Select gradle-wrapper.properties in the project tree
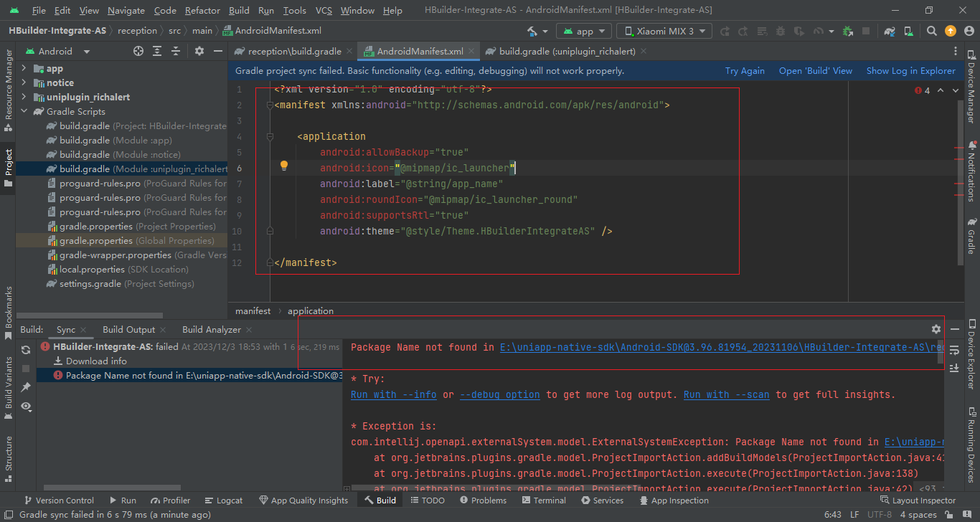Screen dimensions: 980x522 (115, 255)
